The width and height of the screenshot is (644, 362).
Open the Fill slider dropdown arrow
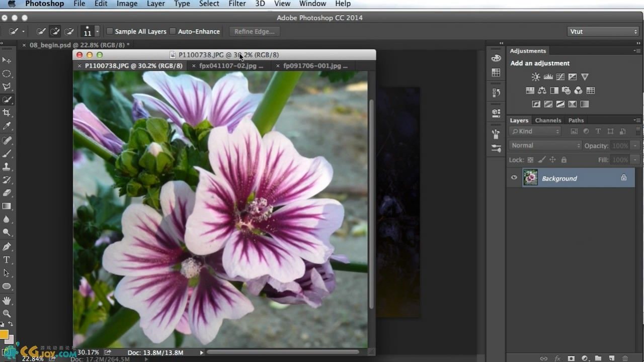[635, 160]
